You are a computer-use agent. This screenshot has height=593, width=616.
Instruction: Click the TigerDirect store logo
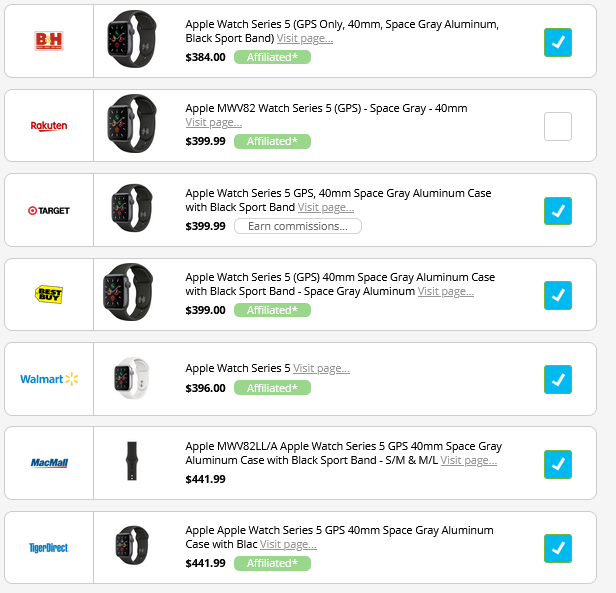click(48, 548)
